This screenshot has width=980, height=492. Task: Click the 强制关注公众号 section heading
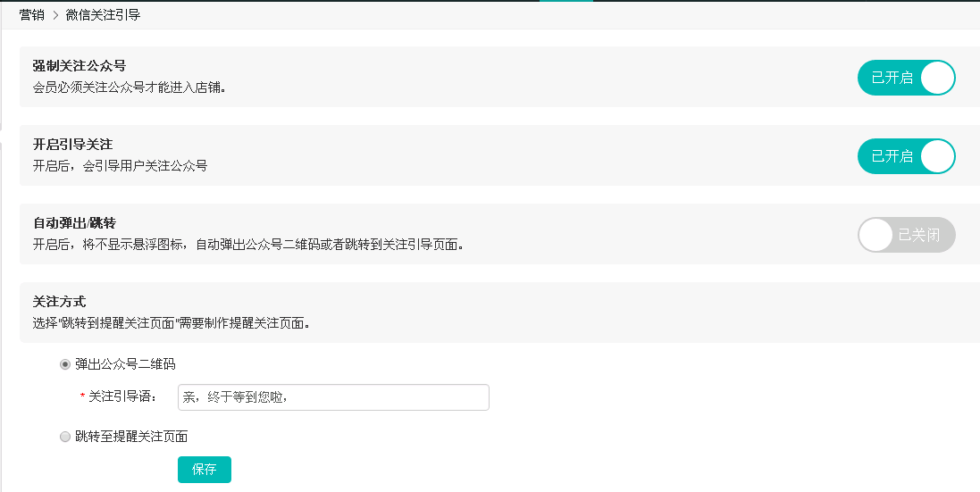[80, 66]
